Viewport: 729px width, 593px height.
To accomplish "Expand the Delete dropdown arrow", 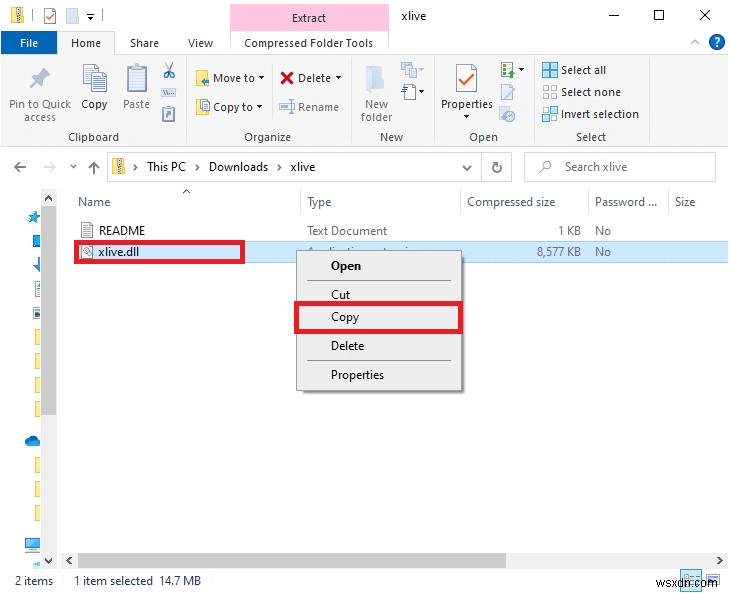I will pos(338,78).
